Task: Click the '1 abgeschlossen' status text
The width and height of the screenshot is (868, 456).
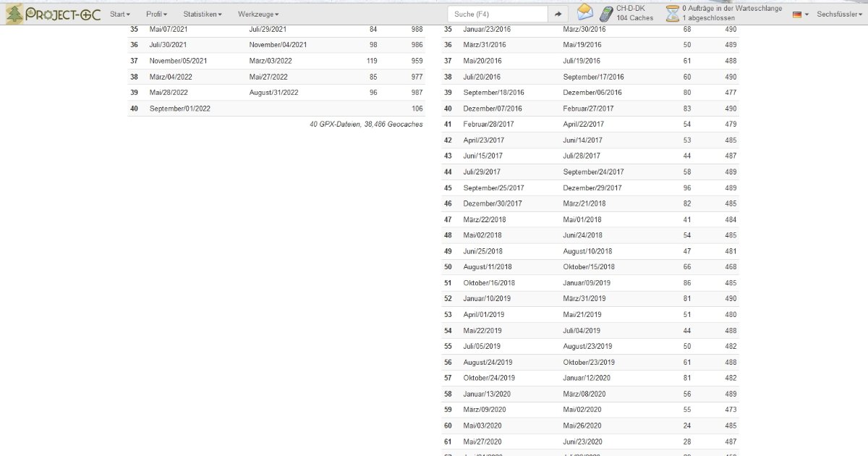Action: tap(709, 18)
